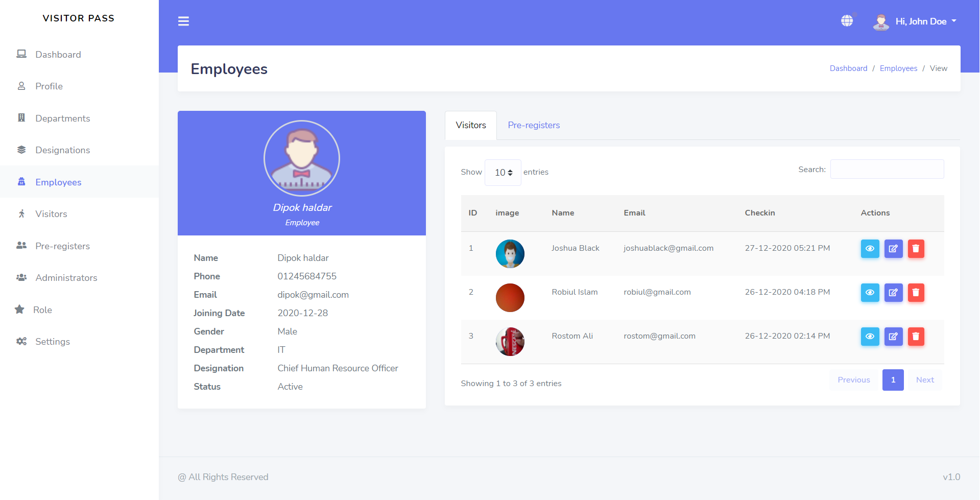Open the Show entries count selector

(x=503, y=172)
